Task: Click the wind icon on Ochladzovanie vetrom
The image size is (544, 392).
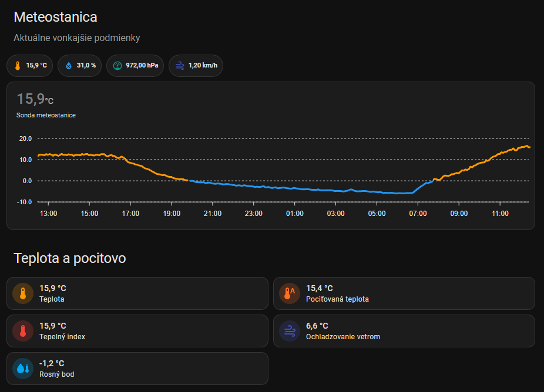Action: pos(290,331)
